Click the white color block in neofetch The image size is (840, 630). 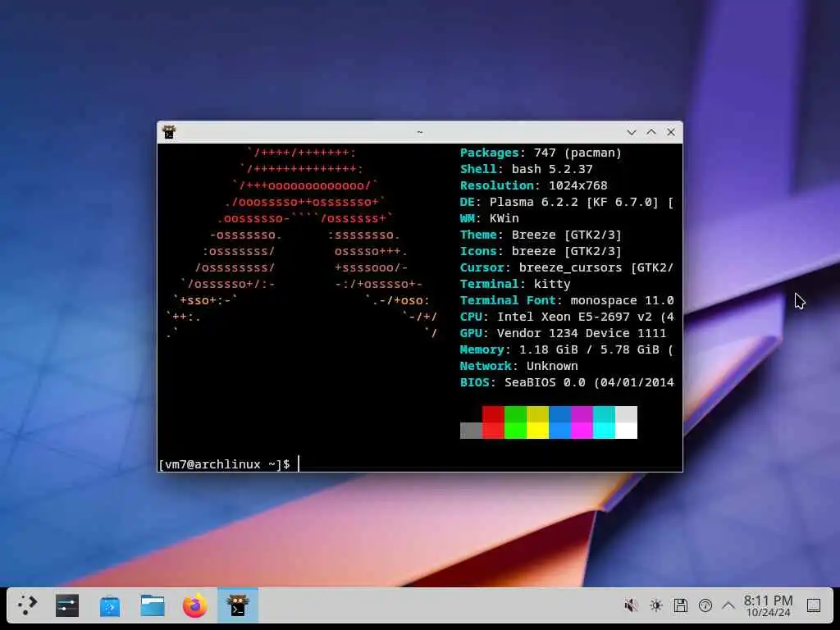pos(626,422)
